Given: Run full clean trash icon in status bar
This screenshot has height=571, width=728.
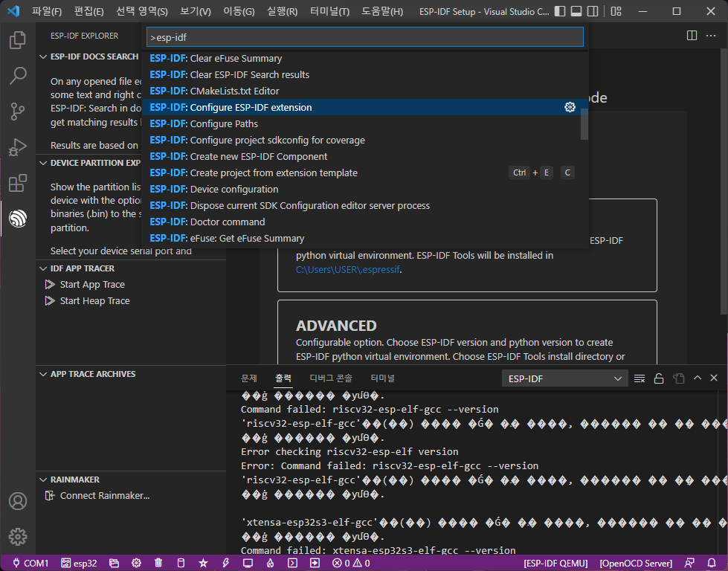Looking at the screenshot, I should [158, 563].
